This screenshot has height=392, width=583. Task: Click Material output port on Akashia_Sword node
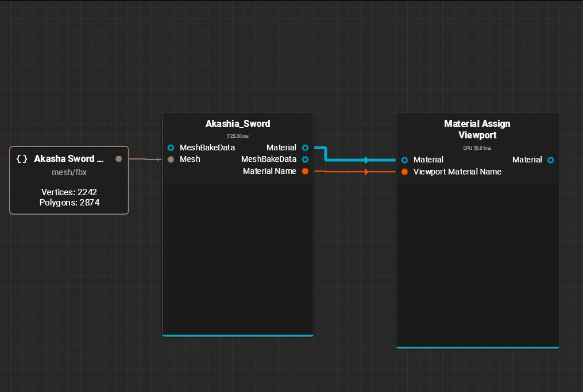(x=305, y=148)
